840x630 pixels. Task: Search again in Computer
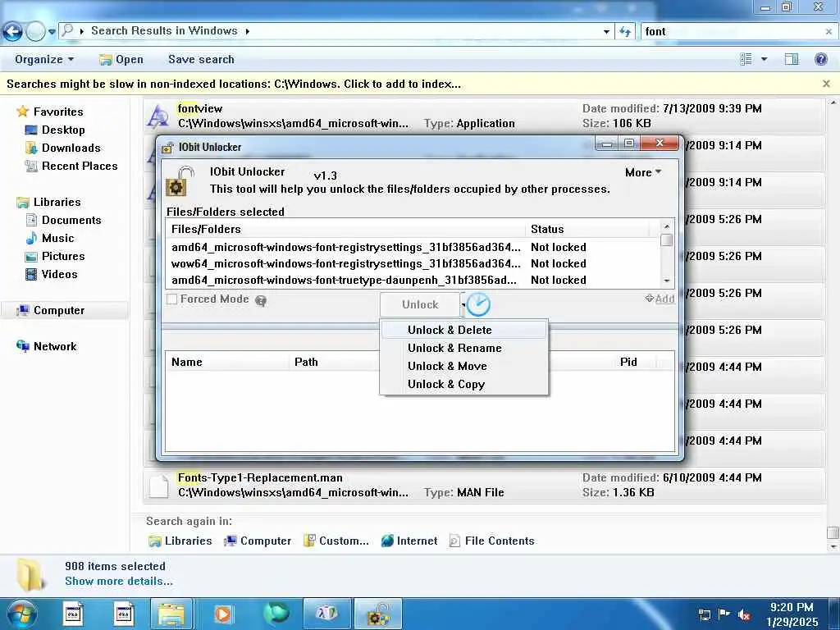click(258, 541)
